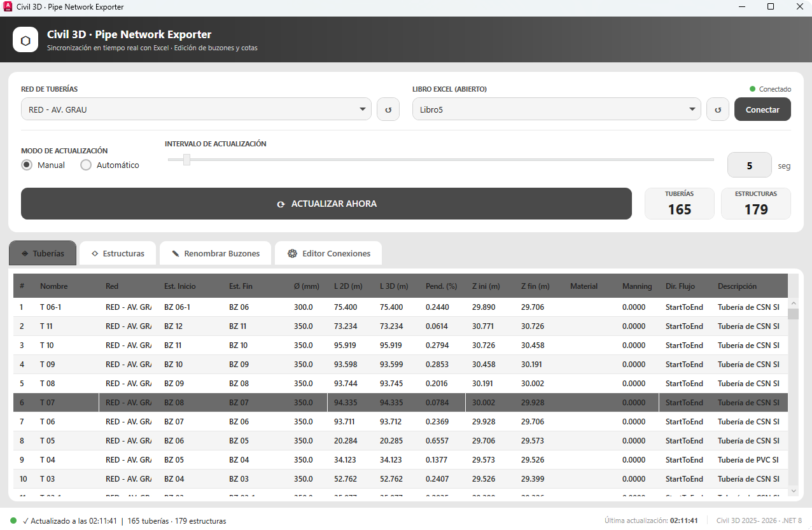Image resolution: width=812 pixels, height=530 pixels.
Task: Switch to the Estructuras tab
Action: pos(118,253)
